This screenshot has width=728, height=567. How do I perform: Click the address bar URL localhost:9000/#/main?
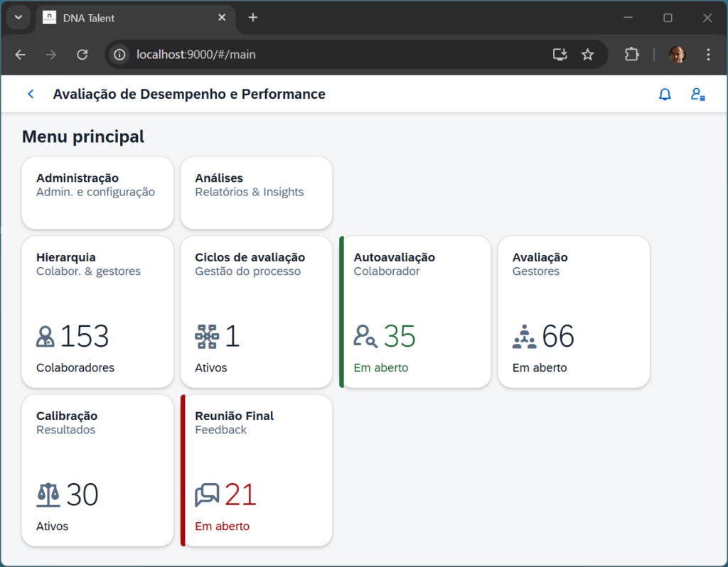click(196, 55)
